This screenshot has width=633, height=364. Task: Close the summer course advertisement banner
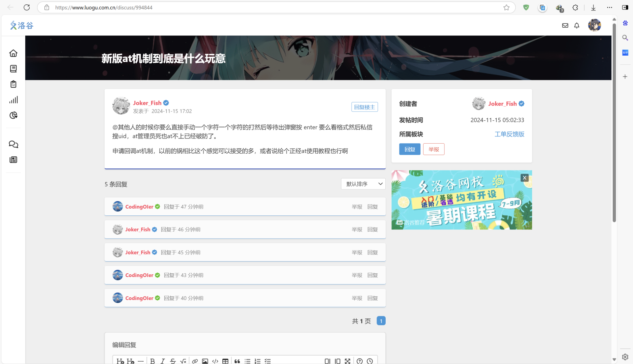(x=524, y=178)
